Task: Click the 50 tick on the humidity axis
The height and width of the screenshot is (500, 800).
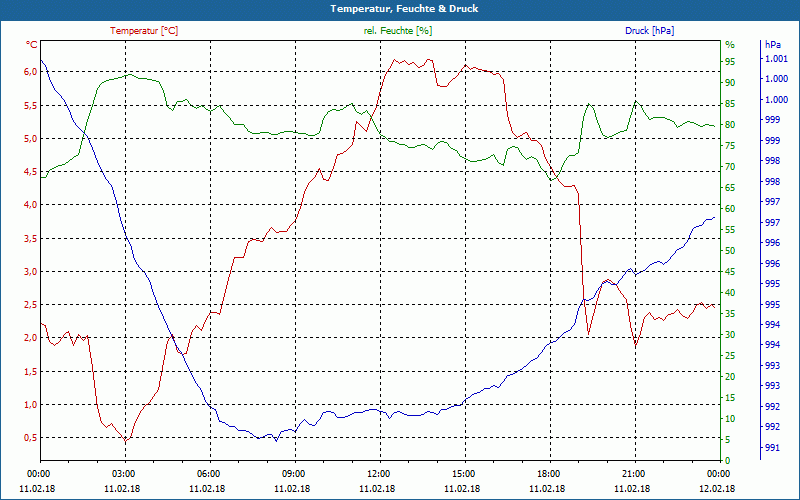Action: [x=730, y=251]
